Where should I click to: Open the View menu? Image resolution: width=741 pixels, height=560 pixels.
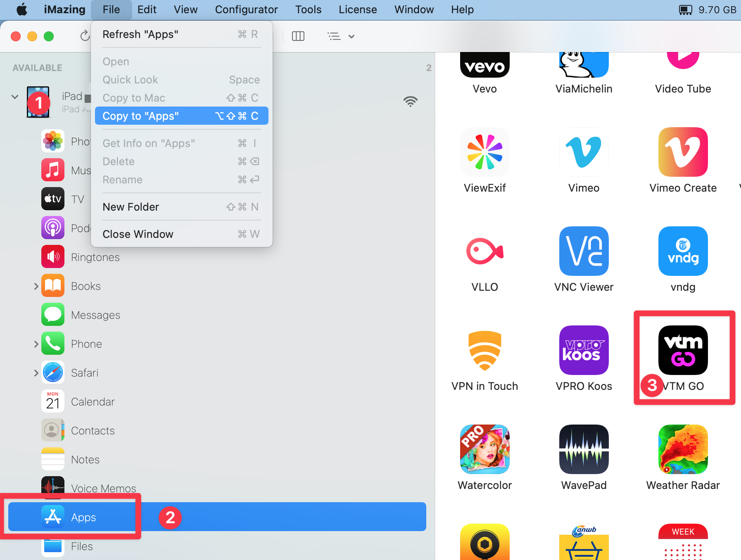[185, 9]
